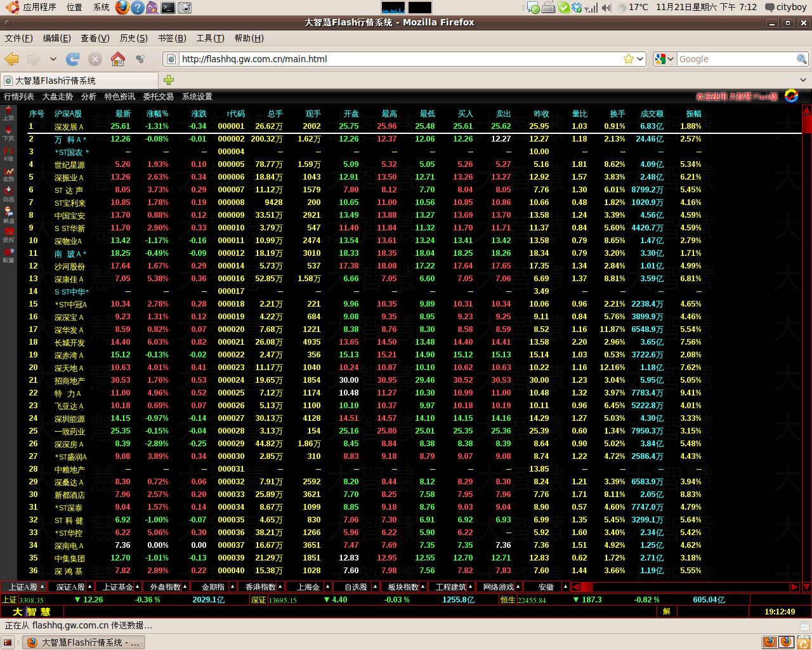This screenshot has height=650, width=812.
Task: Open the 委托交易 menu
Action: [158, 96]
